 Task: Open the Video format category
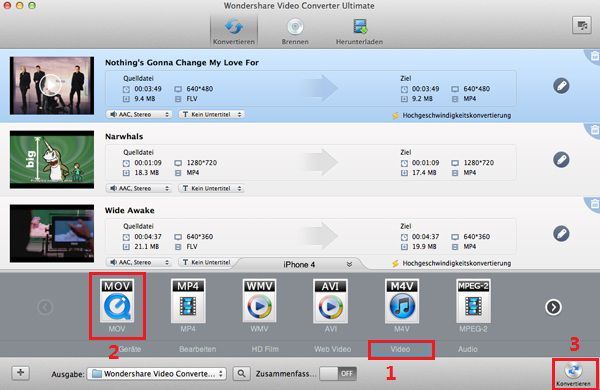[x=400, y=349]
